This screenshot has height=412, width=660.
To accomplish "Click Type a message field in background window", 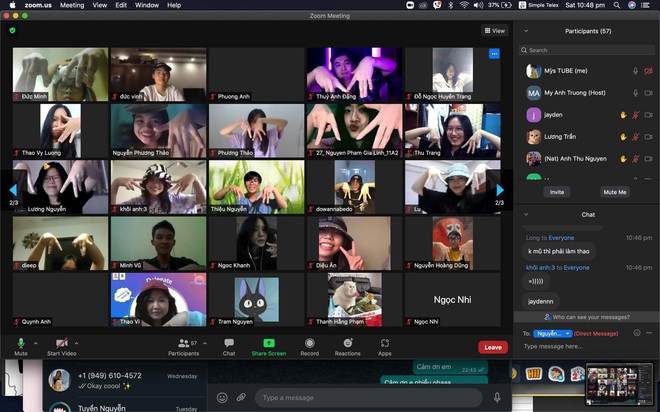I will [x=369, y=398].
